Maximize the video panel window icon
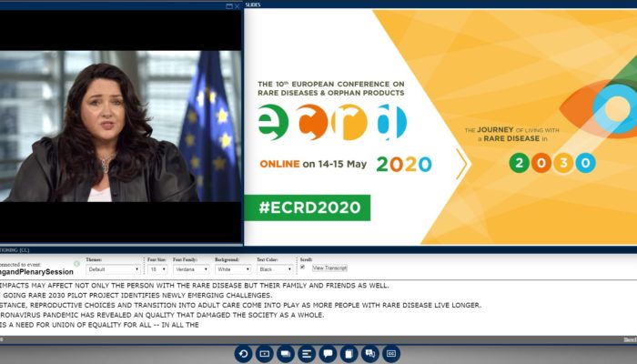This screenshot has width=637, height=364. click(x=229, y=6)
